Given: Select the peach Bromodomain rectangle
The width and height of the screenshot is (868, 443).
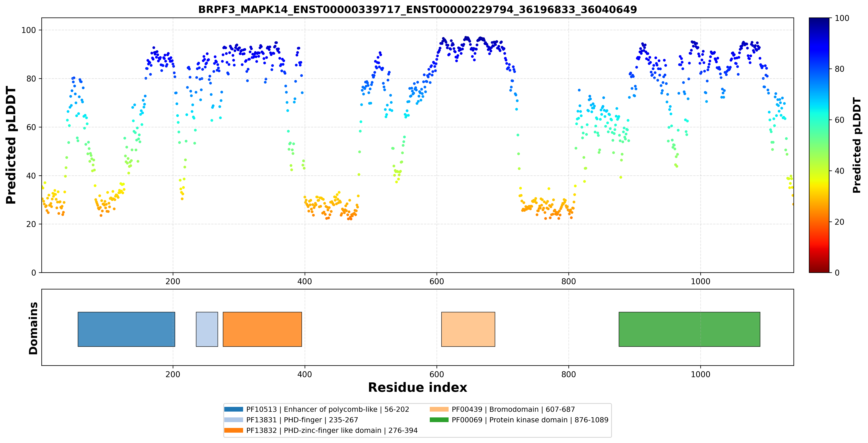Looking at the screenshot, I should (x=468, y=329).
